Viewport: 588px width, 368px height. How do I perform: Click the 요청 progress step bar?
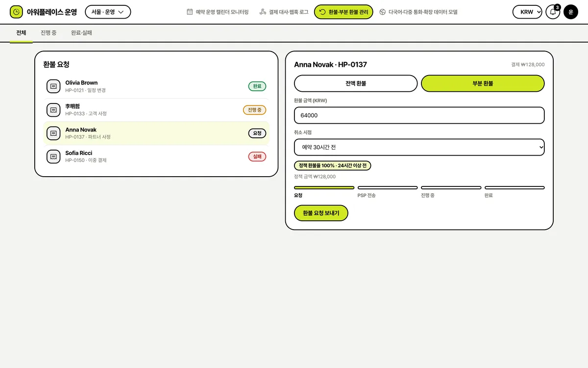point(324,187)
